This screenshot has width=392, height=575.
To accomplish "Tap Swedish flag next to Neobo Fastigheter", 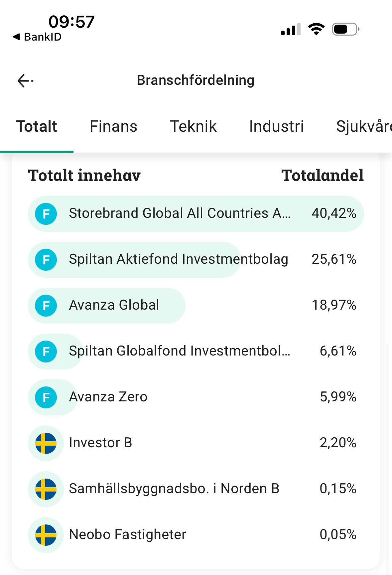I will tap(46, 535).
